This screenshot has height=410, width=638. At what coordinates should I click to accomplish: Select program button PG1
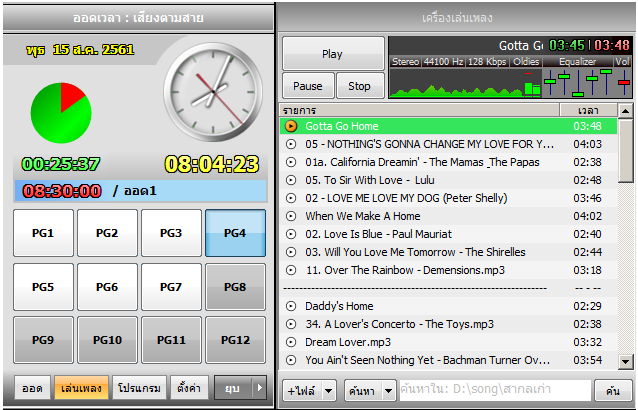[x=43, y=233]
